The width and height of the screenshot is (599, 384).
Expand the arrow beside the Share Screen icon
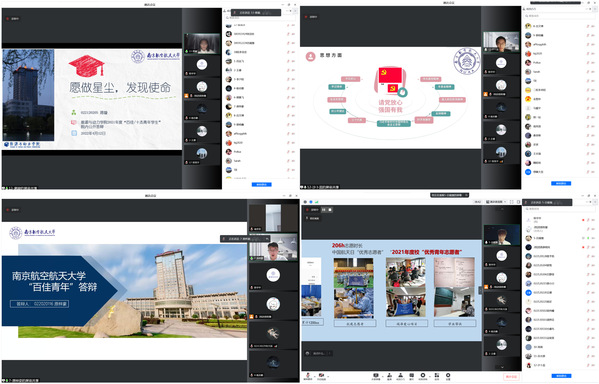[383, 376]
